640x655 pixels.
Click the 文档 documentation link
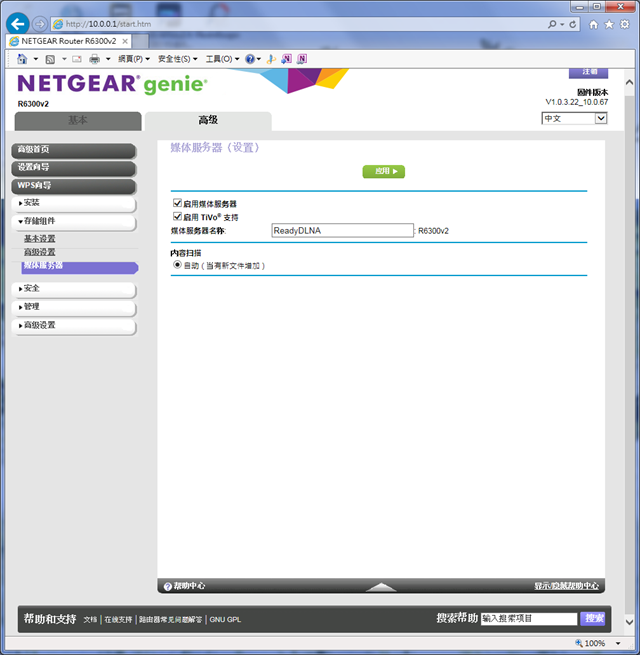tap(90, 619)
